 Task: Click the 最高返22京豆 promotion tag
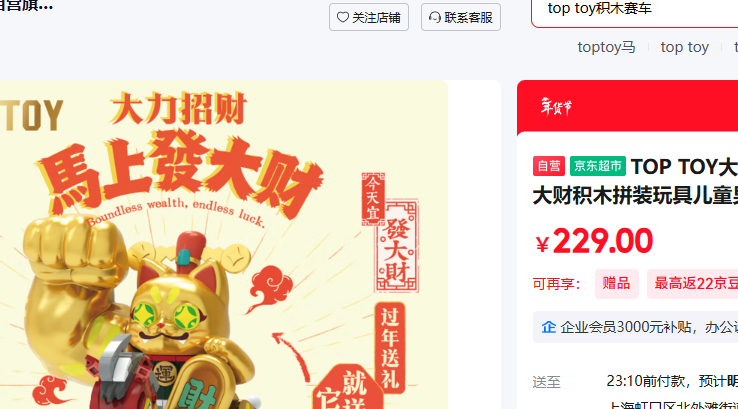click(692, 284)
